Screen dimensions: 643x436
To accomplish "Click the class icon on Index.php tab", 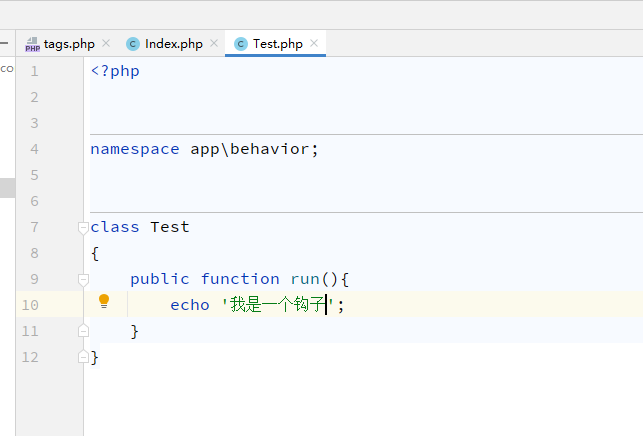I will [x=133, y=44].
